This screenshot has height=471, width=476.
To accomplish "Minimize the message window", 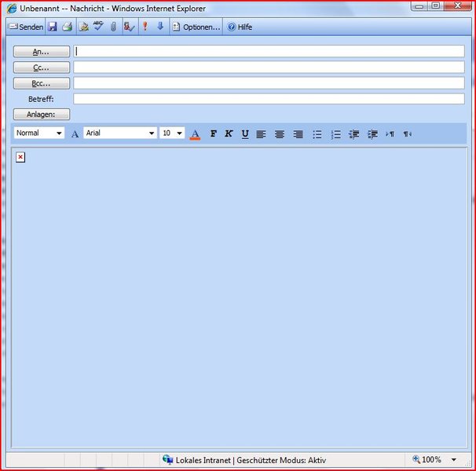I will (419, 5).
